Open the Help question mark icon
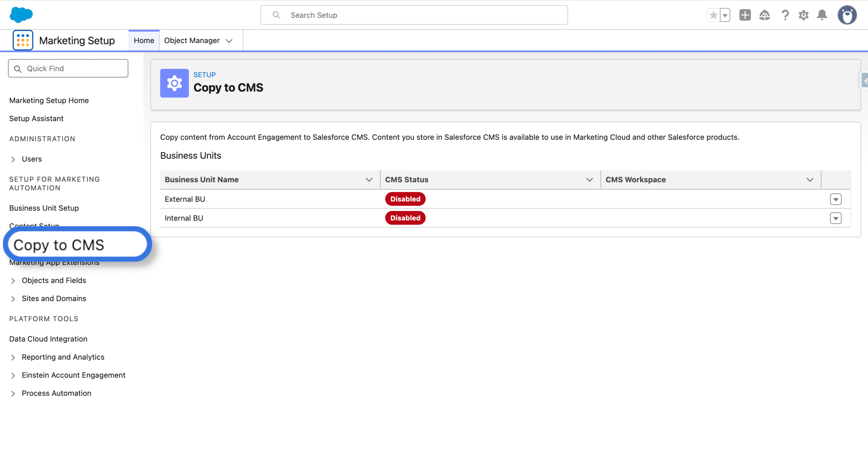868x473 pixels. click(785, 15)
